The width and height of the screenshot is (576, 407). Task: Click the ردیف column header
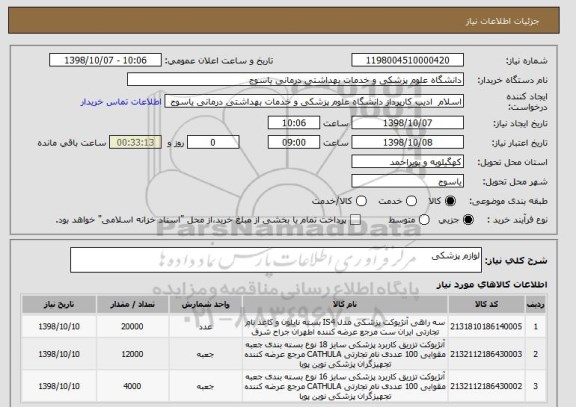tap(536, 305)
